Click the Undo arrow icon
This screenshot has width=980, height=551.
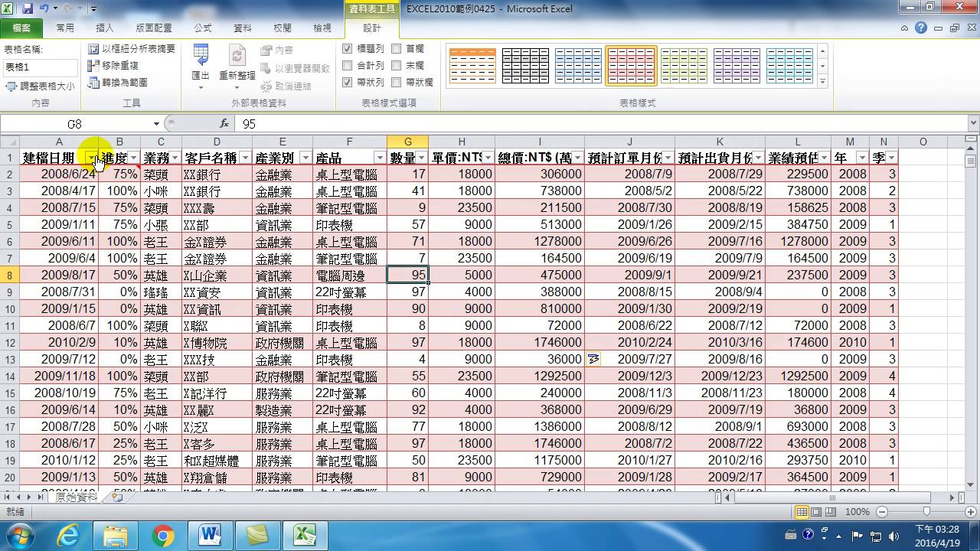coord(44,9)
